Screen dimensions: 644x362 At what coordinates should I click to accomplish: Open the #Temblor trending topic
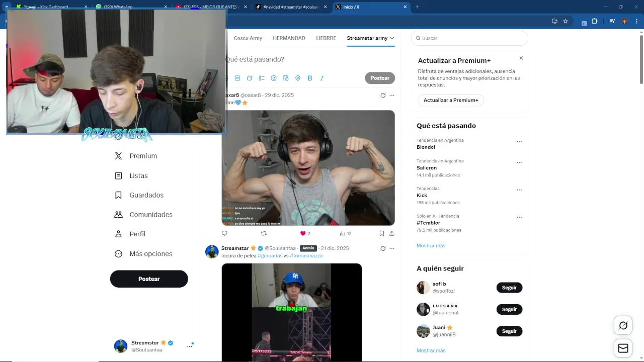pos(428,223)
